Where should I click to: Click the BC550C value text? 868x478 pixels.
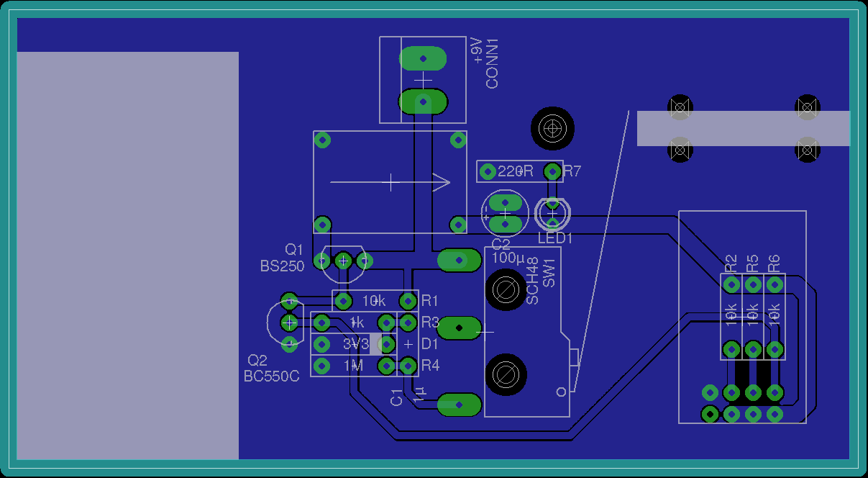click(x=271, y=376)
